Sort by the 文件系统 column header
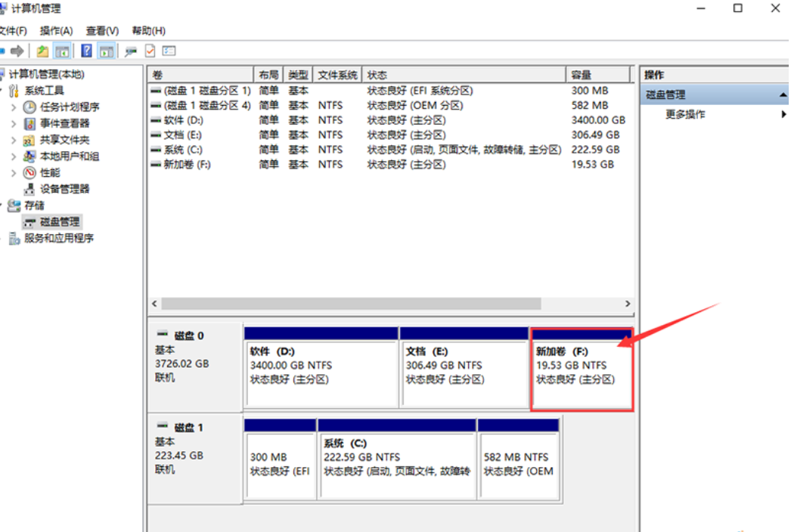This screenshot has height=532, width=791. coord(337,75)
